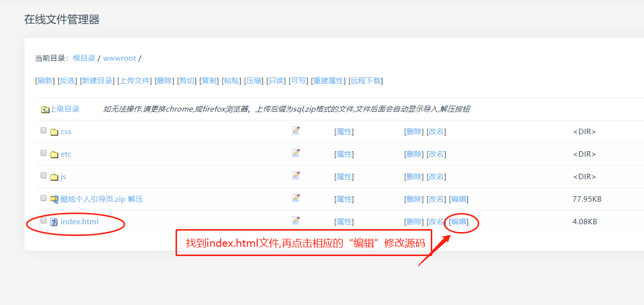This screenshot has height=305, width=644.
Task: Click 刷新 to refresh the file list
Action: click(x=45, y=80)
